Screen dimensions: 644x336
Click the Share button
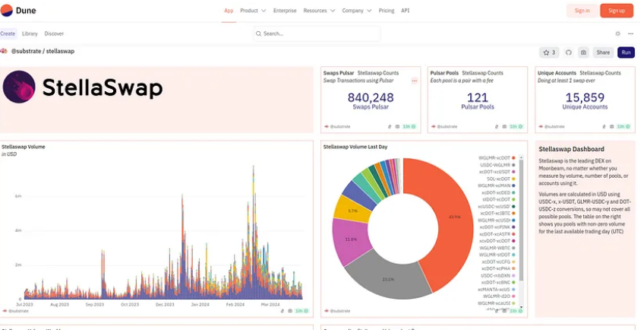pos(603,52)
